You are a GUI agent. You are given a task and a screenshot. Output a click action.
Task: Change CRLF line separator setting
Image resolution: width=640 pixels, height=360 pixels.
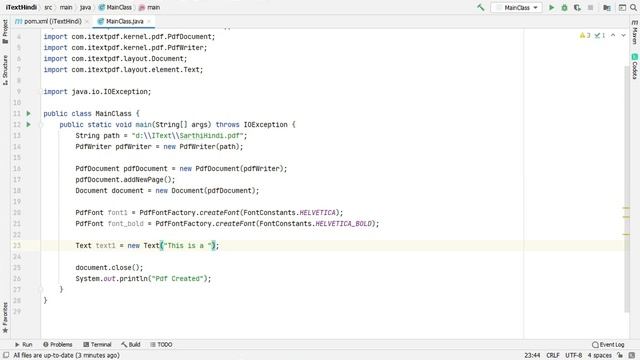pos(553,356)
